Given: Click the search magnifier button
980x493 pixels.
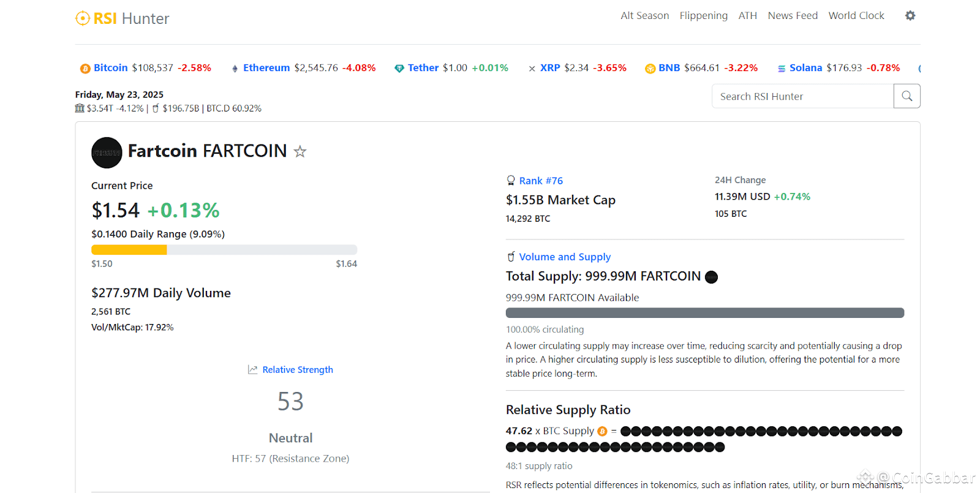Looking at the screenshot, I should 907,96.
